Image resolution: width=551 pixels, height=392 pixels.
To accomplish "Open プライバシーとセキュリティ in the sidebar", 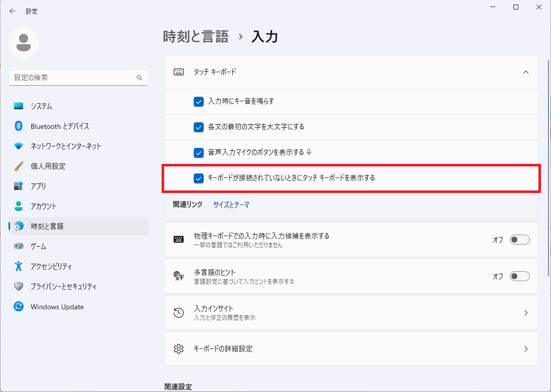I will (63, 287).
